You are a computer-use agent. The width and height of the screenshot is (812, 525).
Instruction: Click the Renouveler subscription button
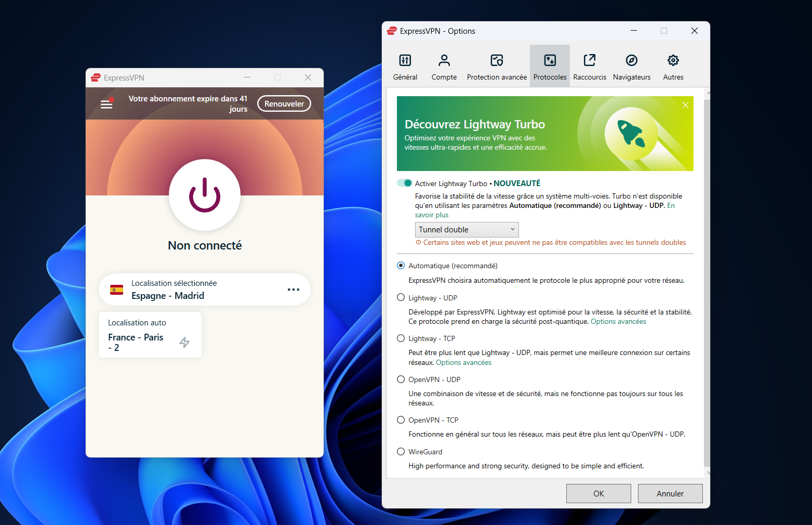284,103
